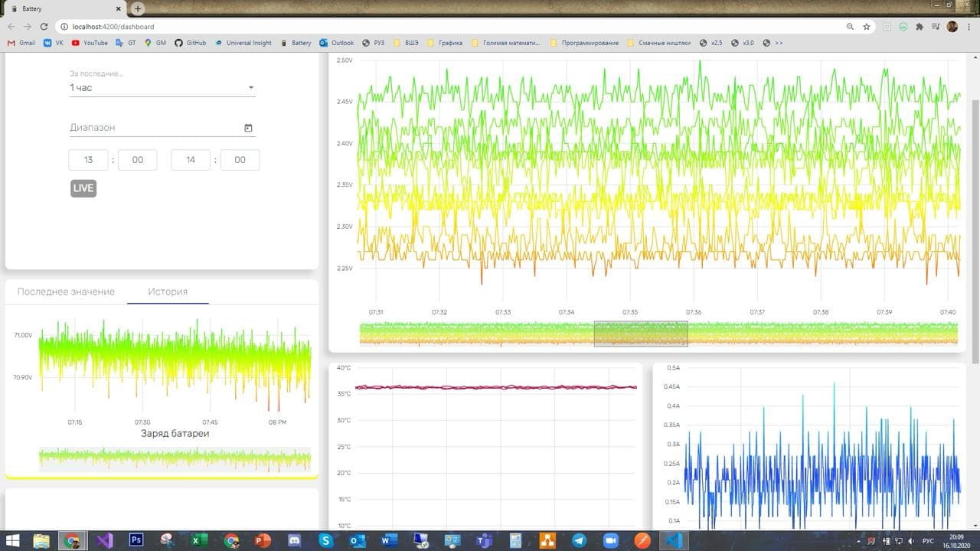Open the x2.5 bookmark
This screenshot has width=980, height=551.
pos(711,43)
